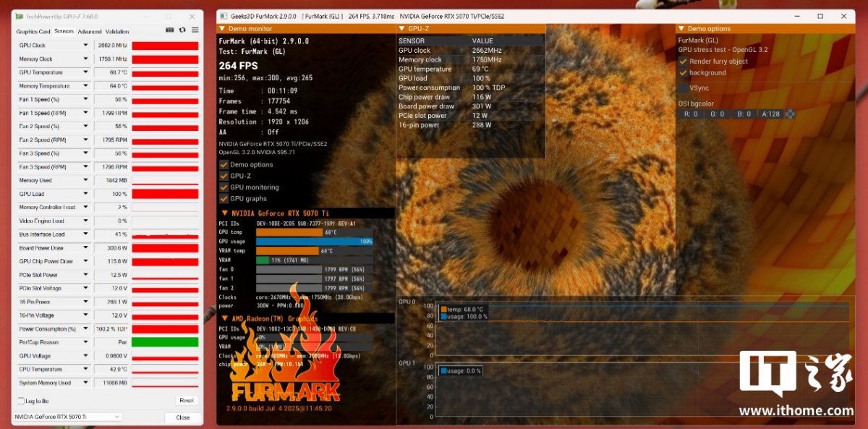Click the Resolution 1920 x 1206 line
Image resolution: width=868 pixels, height=429 pixels.
[263, 122]
